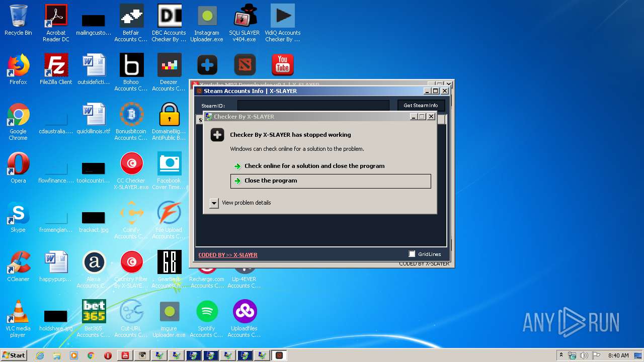Switch to the YouTube taskbar window

tap(125, 355)
